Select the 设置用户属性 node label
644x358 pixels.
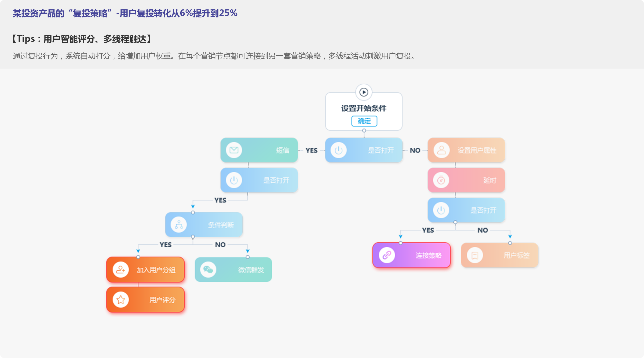pos(477,150)
